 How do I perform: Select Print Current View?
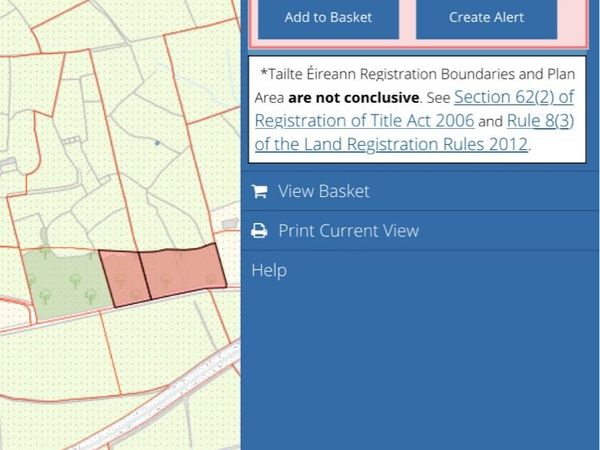[420, 231]
